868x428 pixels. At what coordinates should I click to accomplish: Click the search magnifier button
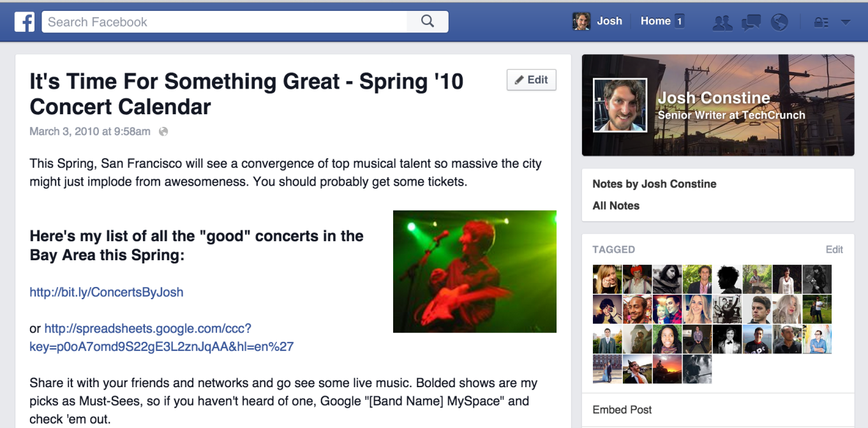[x=428, y=22]
